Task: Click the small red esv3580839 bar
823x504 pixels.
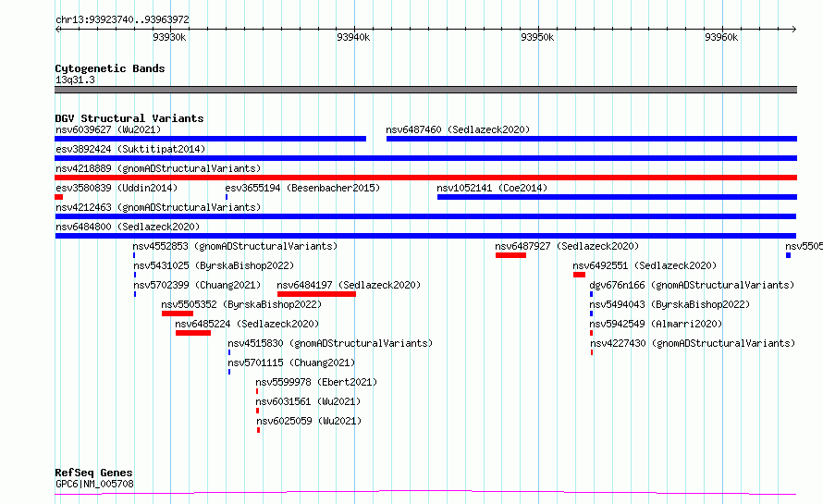Action: (x=59, y=197)
